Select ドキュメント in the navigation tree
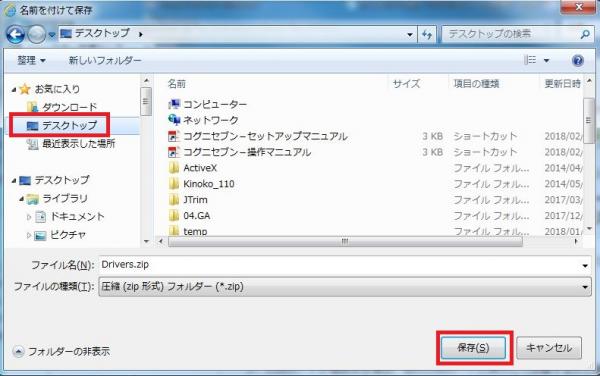This screenshot has width=600, height=376. tap(77, 217)
